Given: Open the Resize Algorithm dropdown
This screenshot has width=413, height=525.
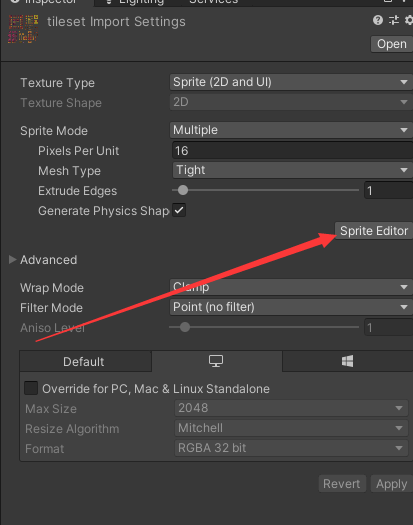Looking at the screenshot, I should (x=291, y=428).
